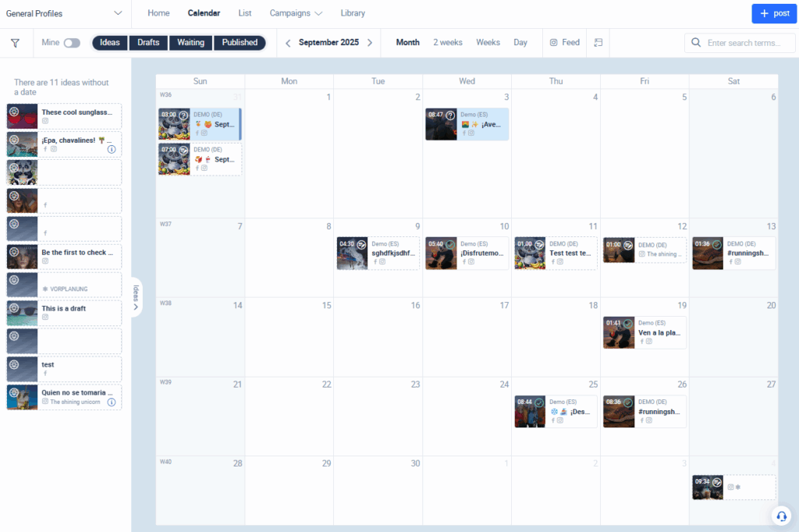This screenshot has width=799, height=532.
Task: Switch calendar to Day view
Action: pyautogui.click(x=520, y=42)
